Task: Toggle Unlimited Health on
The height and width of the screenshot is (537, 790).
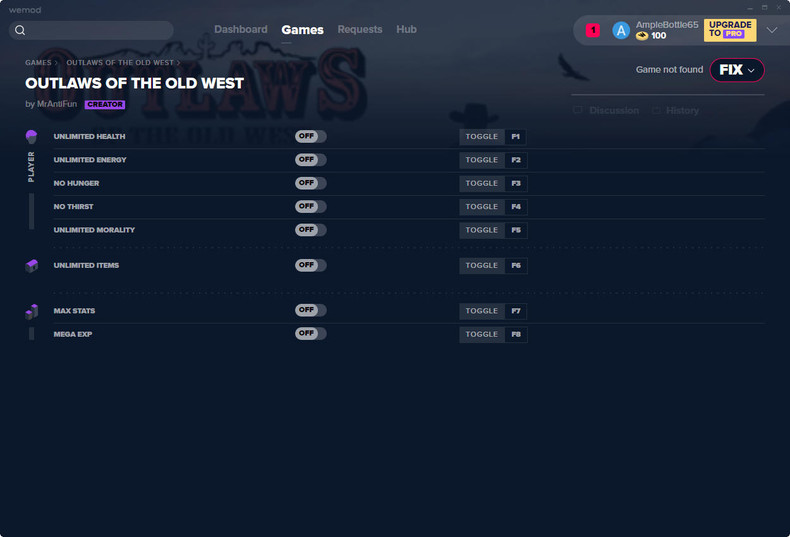Action: (310, 137)
